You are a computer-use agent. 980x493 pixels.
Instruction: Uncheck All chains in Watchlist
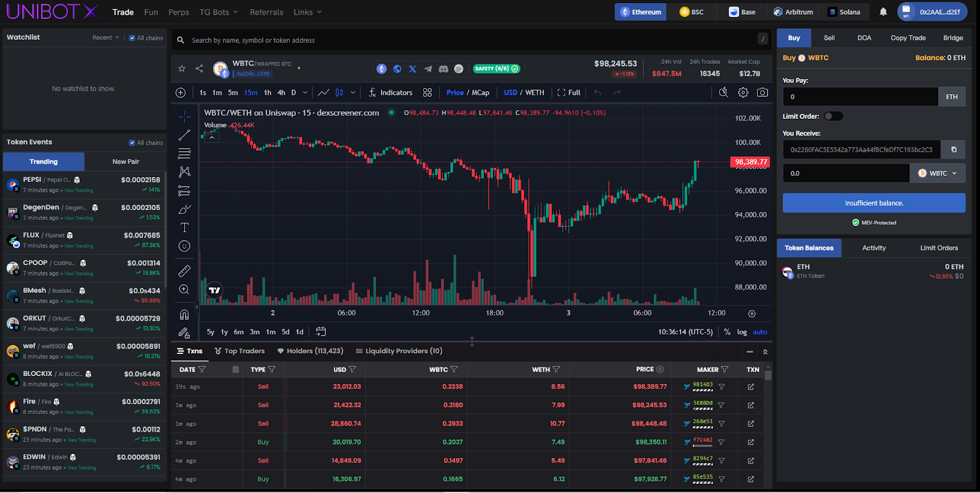point(132,38)
